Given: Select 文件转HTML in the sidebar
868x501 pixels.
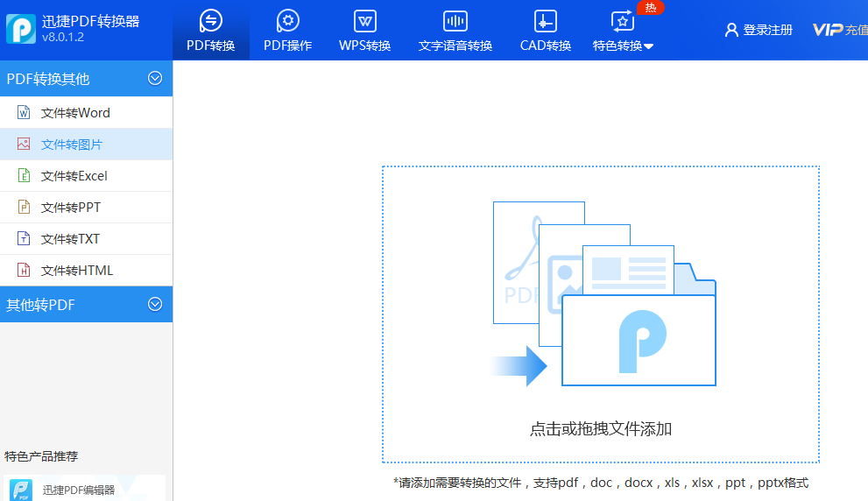Looking at the screenshot, I should 87,270.
